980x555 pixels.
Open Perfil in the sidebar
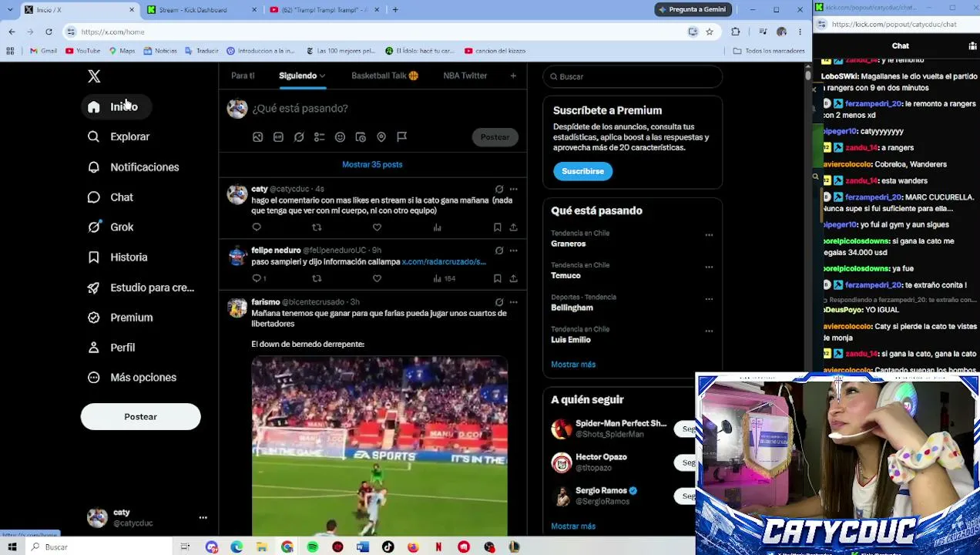[112, 348]
